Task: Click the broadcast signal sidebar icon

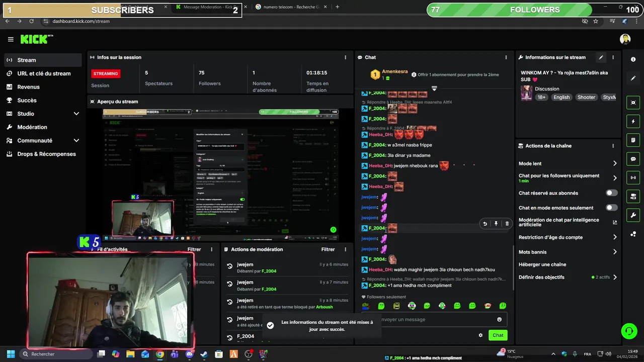Action: (x=633, y=177)
